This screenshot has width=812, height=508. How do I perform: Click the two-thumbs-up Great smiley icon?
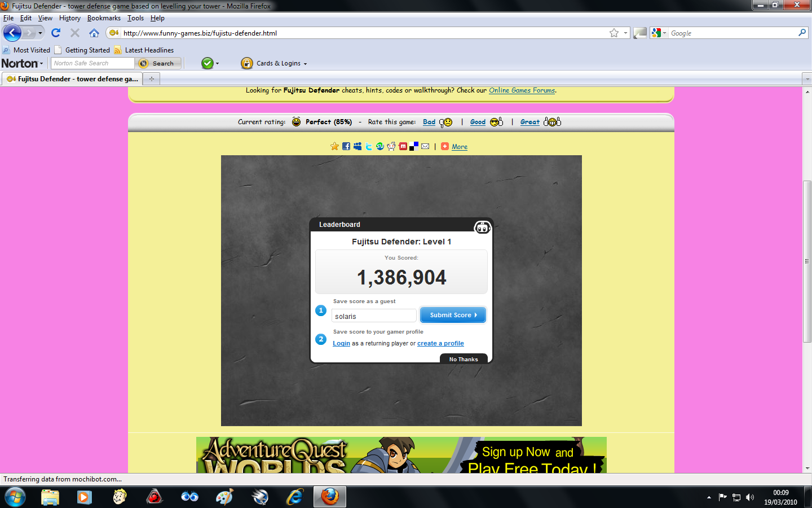pyautogui.click(x=552, y=122)
